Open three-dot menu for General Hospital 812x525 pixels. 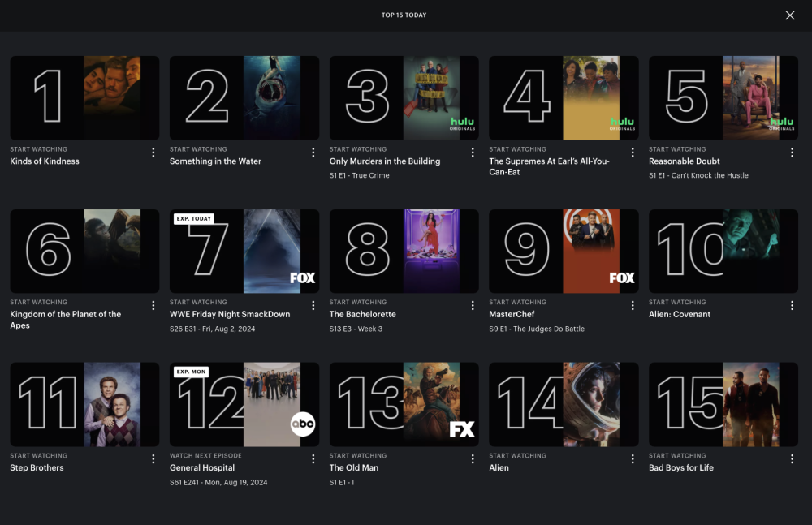(313, 458)
